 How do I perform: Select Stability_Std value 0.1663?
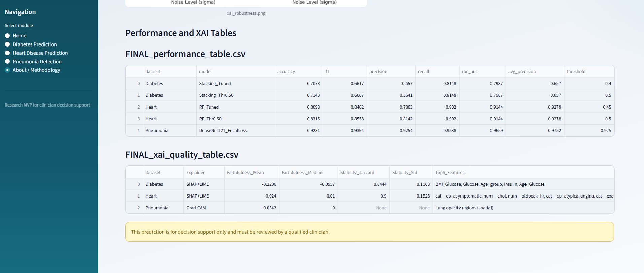[411, 184]
